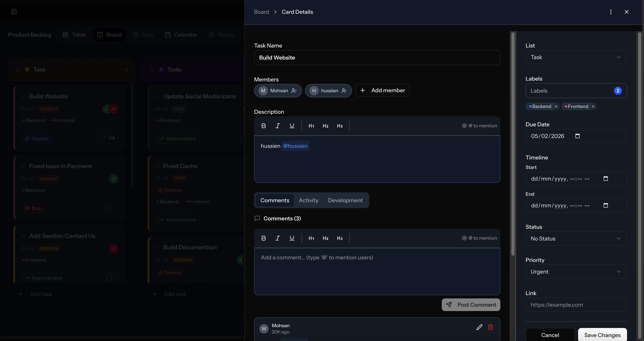Open Due Date calendar picker icon
This screenshot has height=341, width=644.
(x=577, y=136)
